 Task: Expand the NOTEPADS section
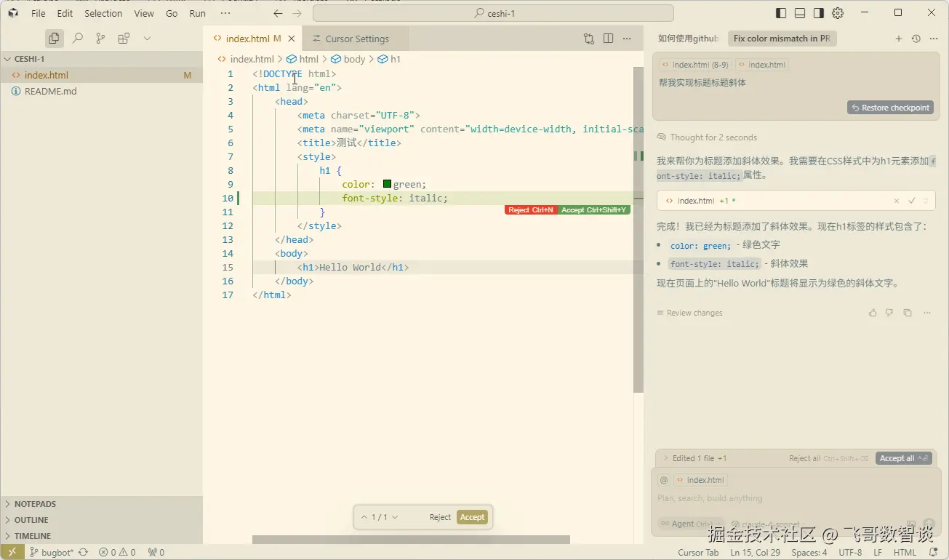click(35, 504)
